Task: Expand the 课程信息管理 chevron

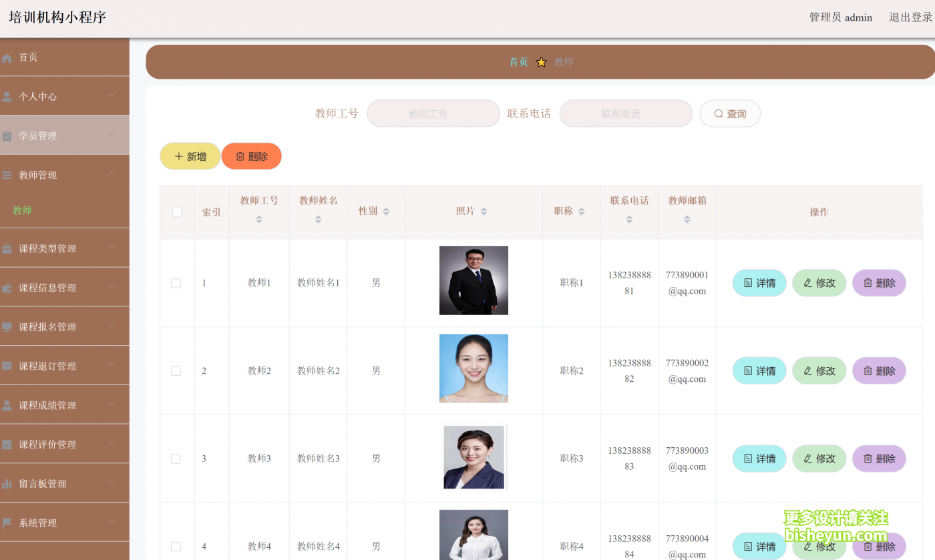Action: (112, 287)
